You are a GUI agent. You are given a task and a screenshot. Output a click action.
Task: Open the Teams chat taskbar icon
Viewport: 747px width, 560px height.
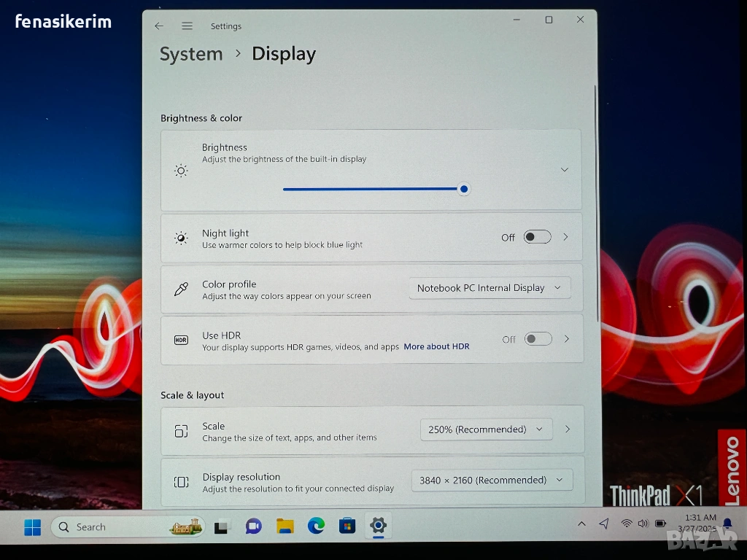[x=253, y=526]
